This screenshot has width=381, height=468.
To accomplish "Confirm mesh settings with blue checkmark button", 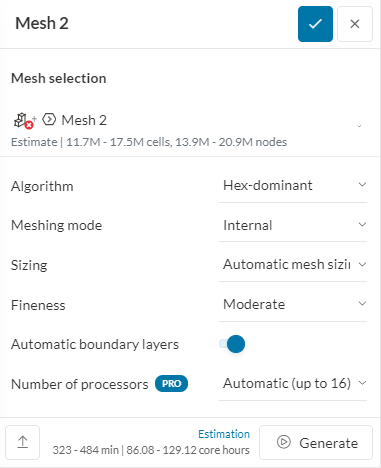I will click(315, 24).
